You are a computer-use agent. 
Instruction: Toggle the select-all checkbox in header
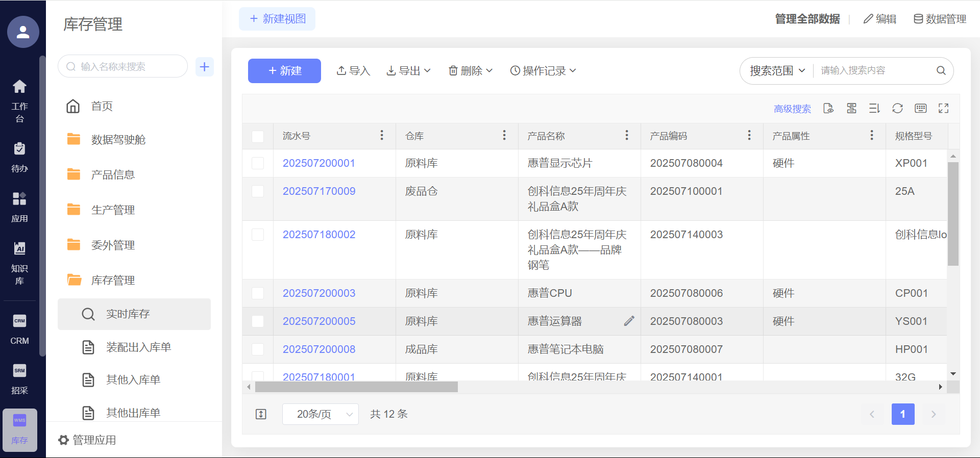(258, 136)
